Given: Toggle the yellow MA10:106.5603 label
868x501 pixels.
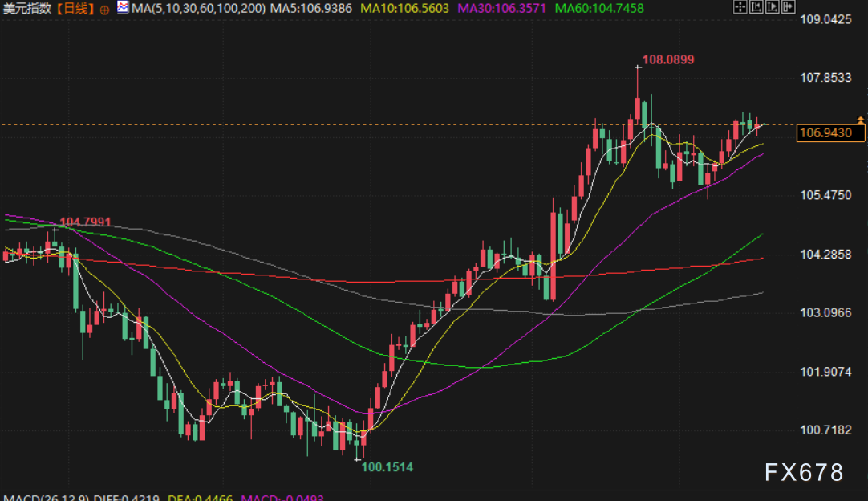Looking at the screenshot, I should tap(404, 8).
